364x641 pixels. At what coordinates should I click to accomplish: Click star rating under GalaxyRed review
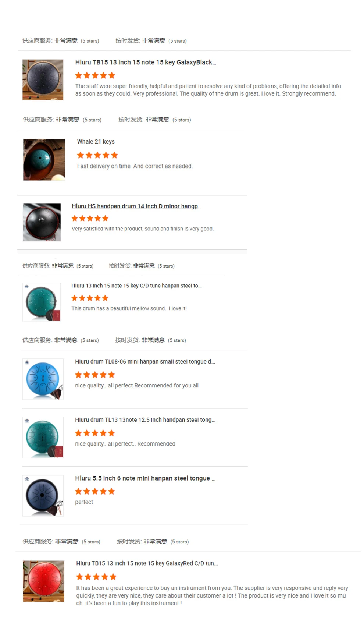pos(96,577)
